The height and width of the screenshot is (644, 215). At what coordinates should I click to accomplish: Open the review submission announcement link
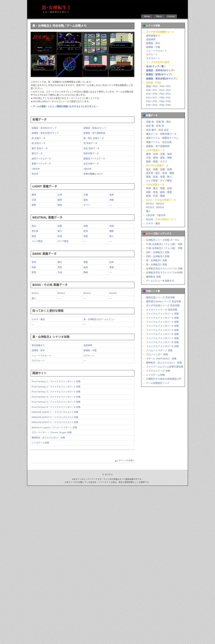[64, 106]
